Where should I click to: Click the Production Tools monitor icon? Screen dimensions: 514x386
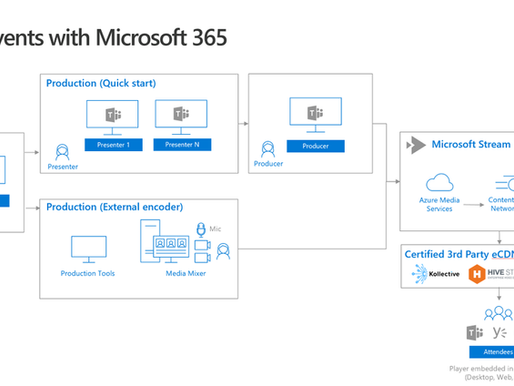pos(89,249)
